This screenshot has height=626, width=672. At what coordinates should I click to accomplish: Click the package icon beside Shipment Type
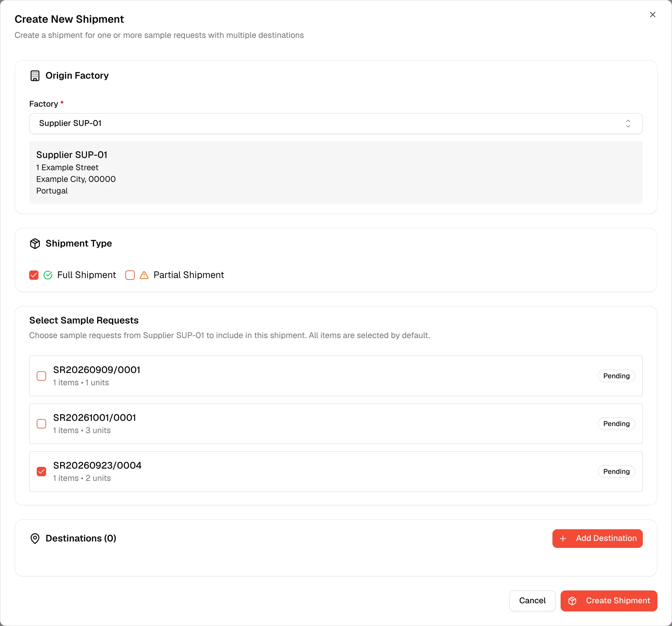pos(35,244)
